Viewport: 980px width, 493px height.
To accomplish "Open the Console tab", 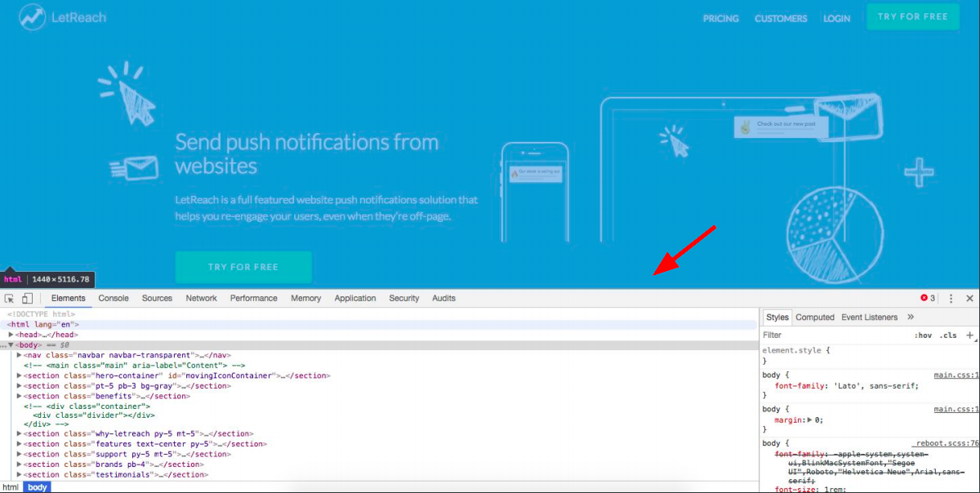I will (x=114, y=299).
